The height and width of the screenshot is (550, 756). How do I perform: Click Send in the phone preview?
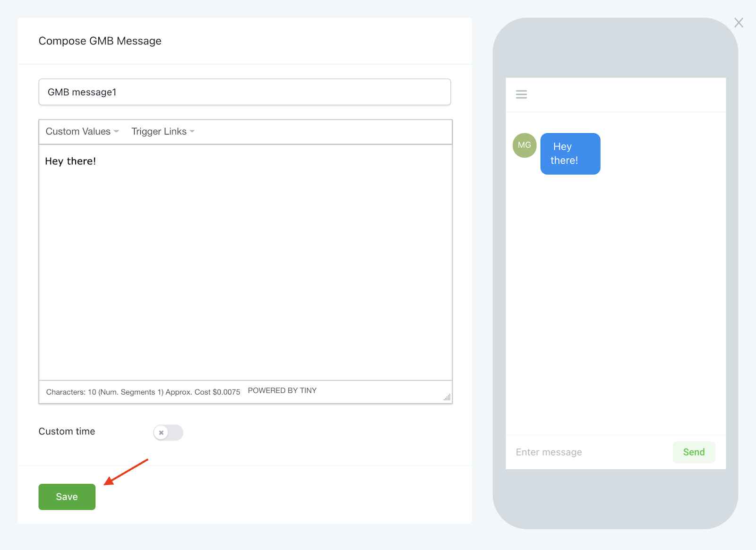coord(694,452)
